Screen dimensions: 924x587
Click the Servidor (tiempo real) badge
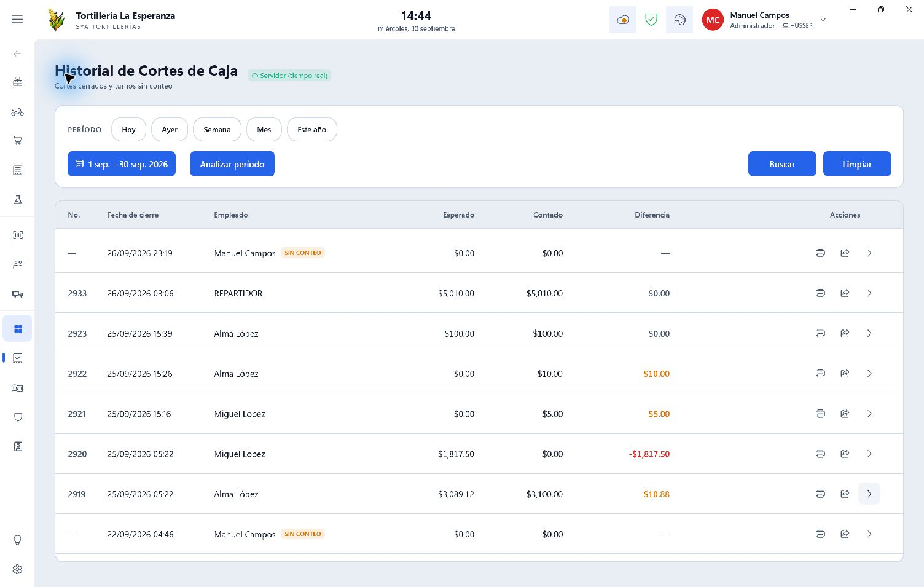click(x=289, y=76)
